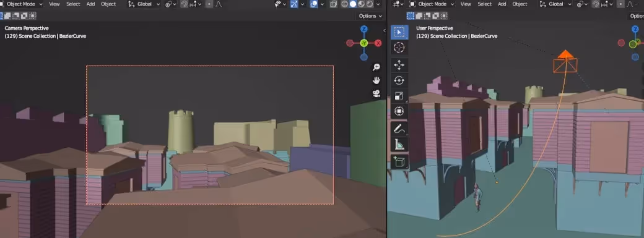
Task: Toggle snapping magnet in right viewport header
Action: (x=596, y=4)
